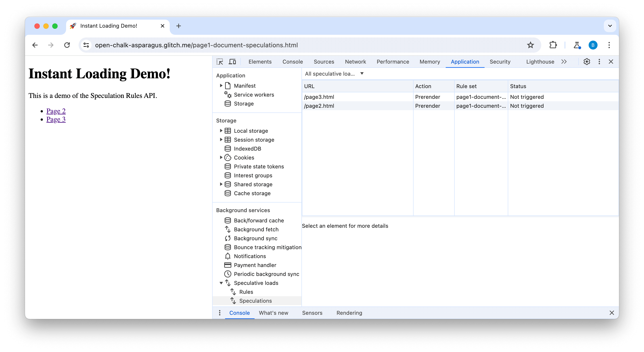Click the Rendering tab in bottom bar

point(349,313)
